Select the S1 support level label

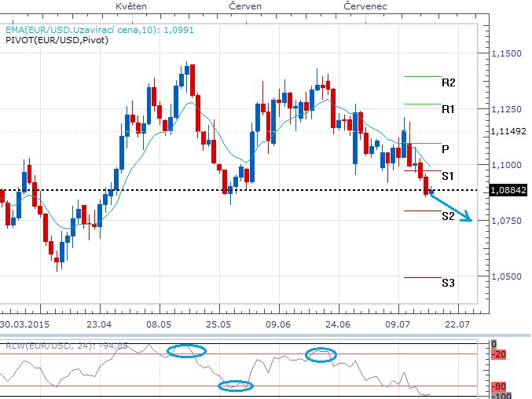pos(448,176)
